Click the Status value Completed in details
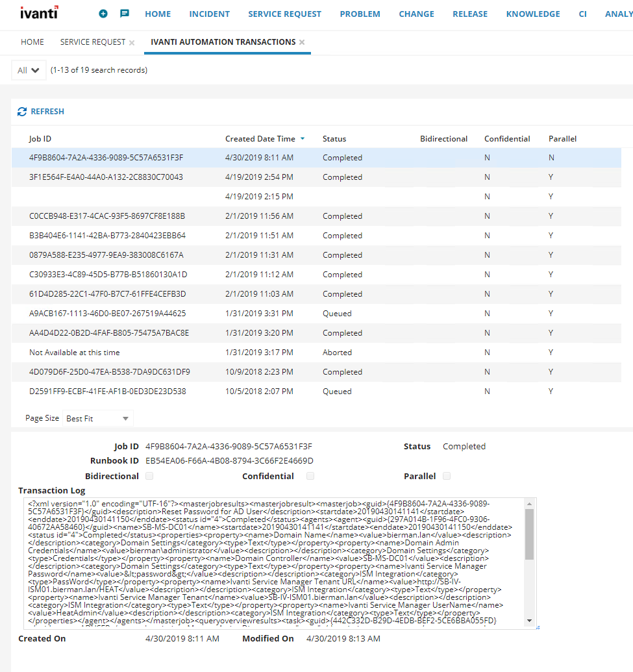 point(464,447)
